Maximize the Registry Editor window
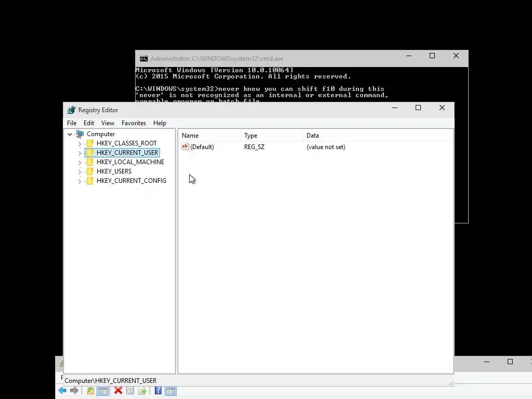Viewport: 532px width, 399px height. tap(418, 108)
